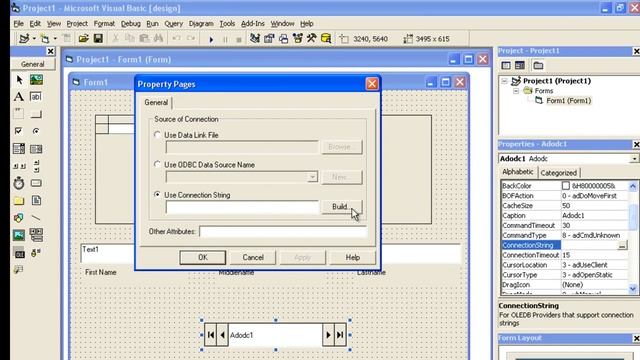Open Project Explorer from toolbar

(x=255, y=39)
